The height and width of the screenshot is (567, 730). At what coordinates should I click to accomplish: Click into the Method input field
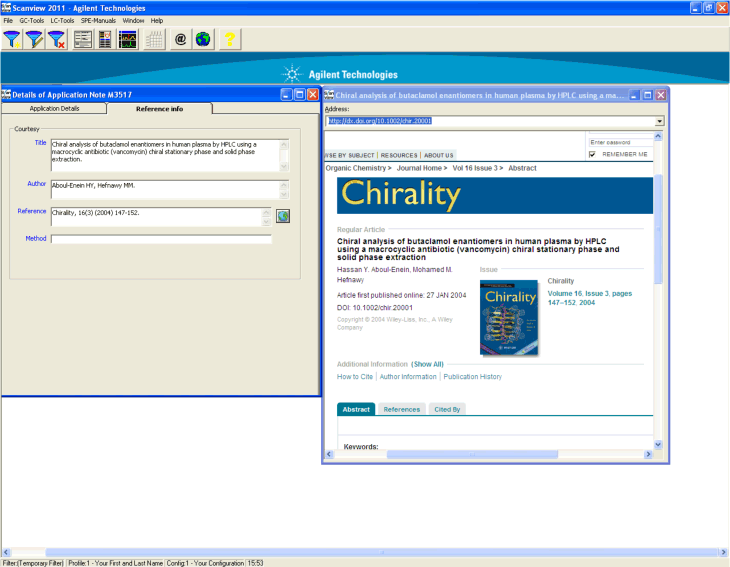coord(161,239)
